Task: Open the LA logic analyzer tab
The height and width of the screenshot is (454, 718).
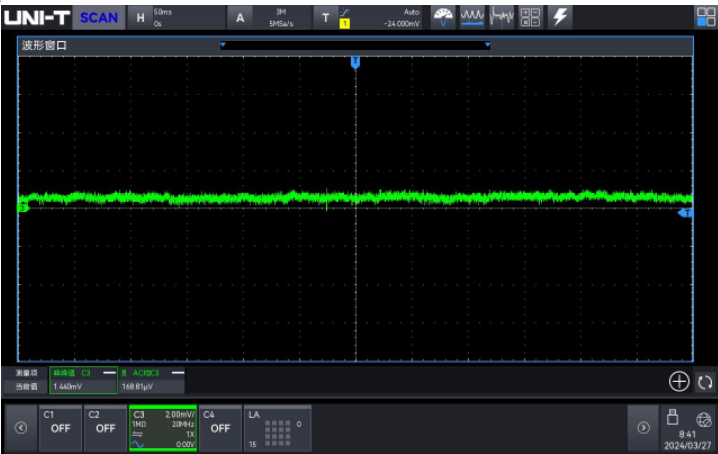Action: click(277, 427)
